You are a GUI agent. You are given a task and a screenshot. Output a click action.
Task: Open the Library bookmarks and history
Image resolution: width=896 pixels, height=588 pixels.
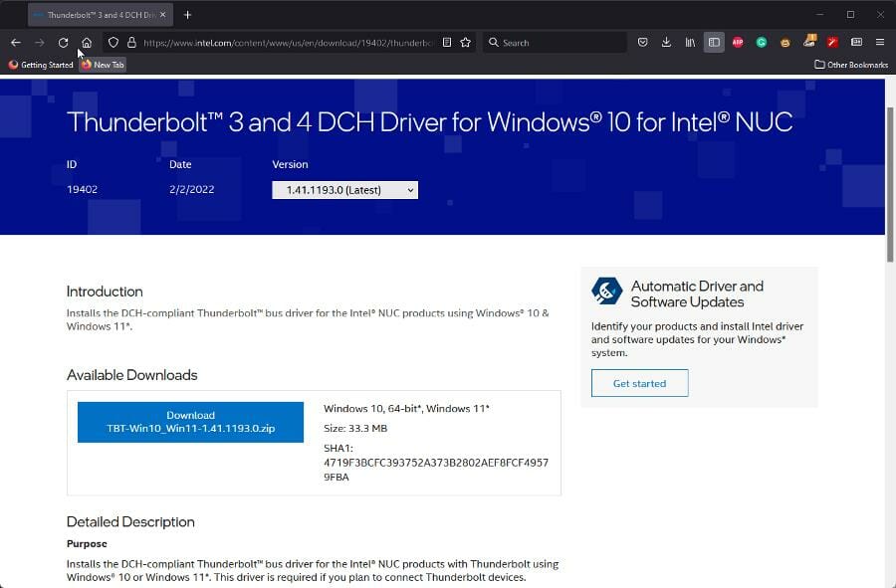pyautogui.click(x=690, y=42)
